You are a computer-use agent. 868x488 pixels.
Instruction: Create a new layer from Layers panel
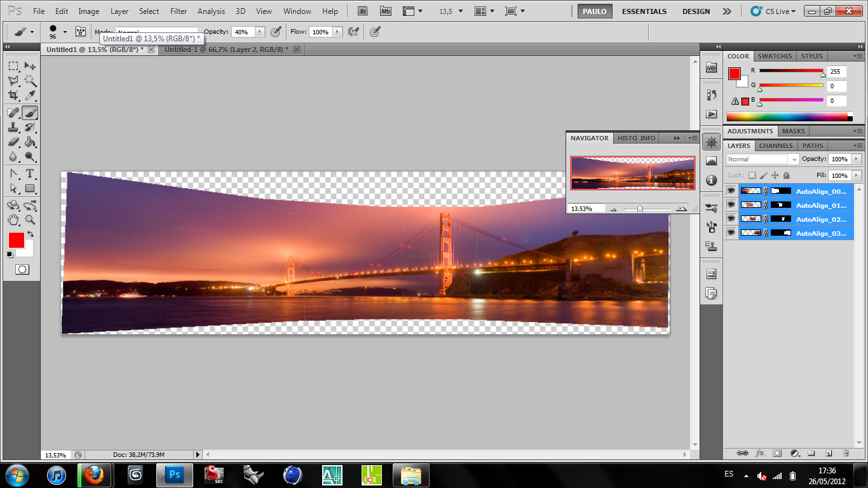click(x=829, y=453)
